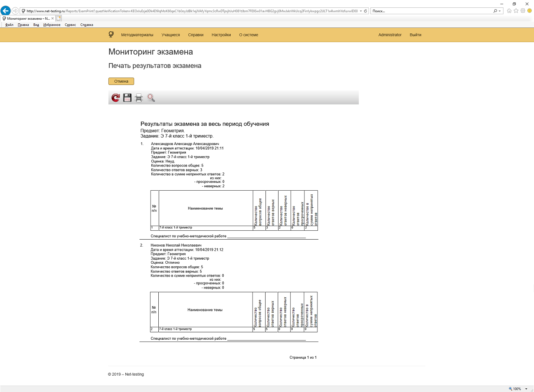
Task: Click the red refresh report icon
Action: tap(116, 98)
